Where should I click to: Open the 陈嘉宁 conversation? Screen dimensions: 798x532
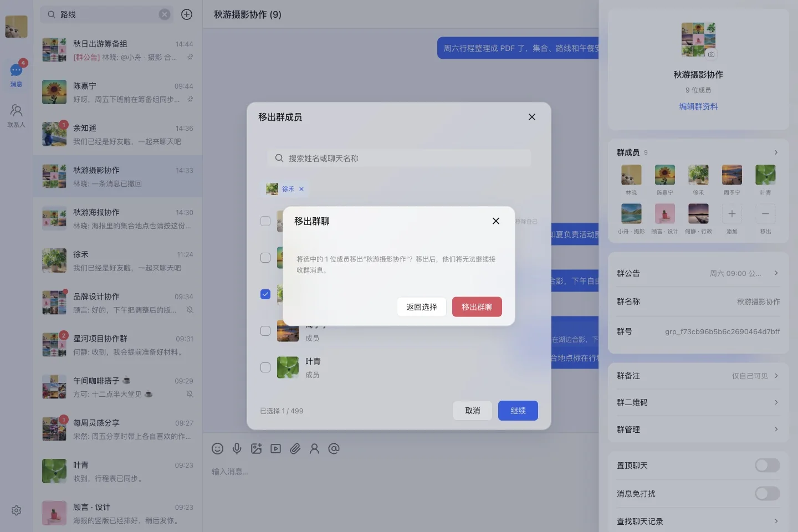point(117,92)
